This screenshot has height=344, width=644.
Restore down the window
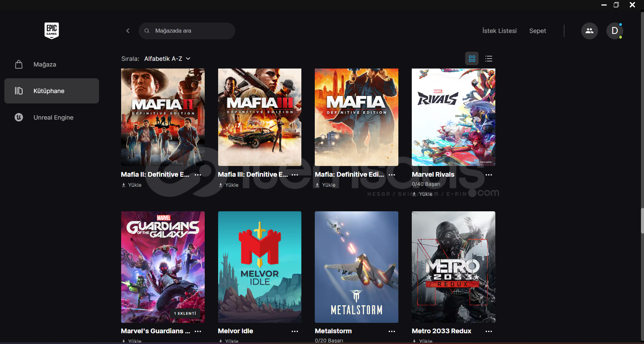click(616, 5)
